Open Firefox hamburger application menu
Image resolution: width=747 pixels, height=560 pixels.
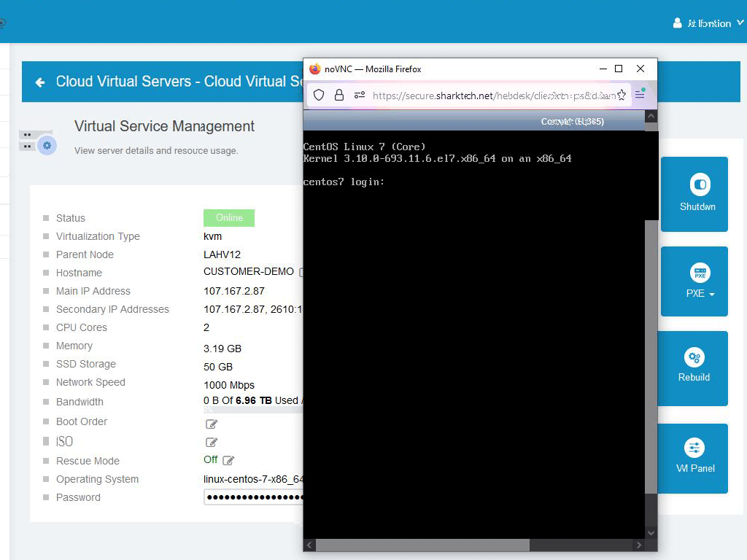640,95
